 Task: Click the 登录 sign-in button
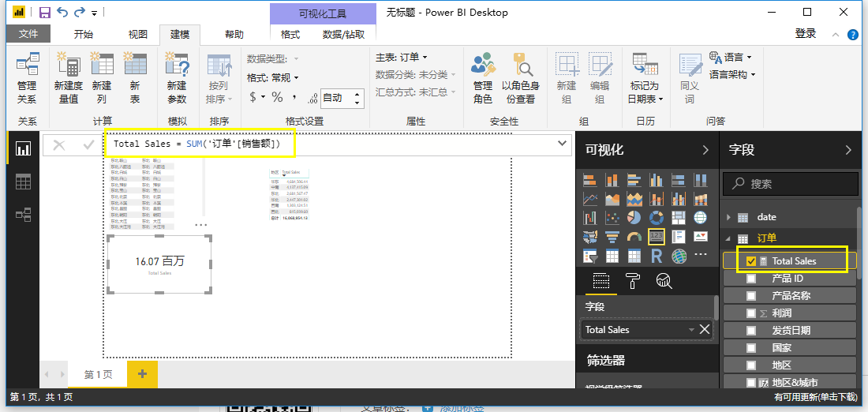806,34
